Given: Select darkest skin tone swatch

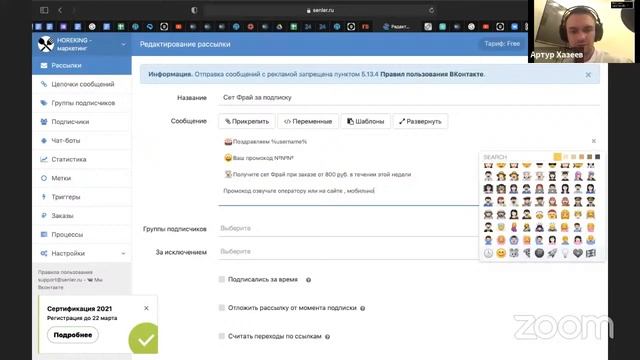Looking at the screenshot, I should click(x=598, y=157).
